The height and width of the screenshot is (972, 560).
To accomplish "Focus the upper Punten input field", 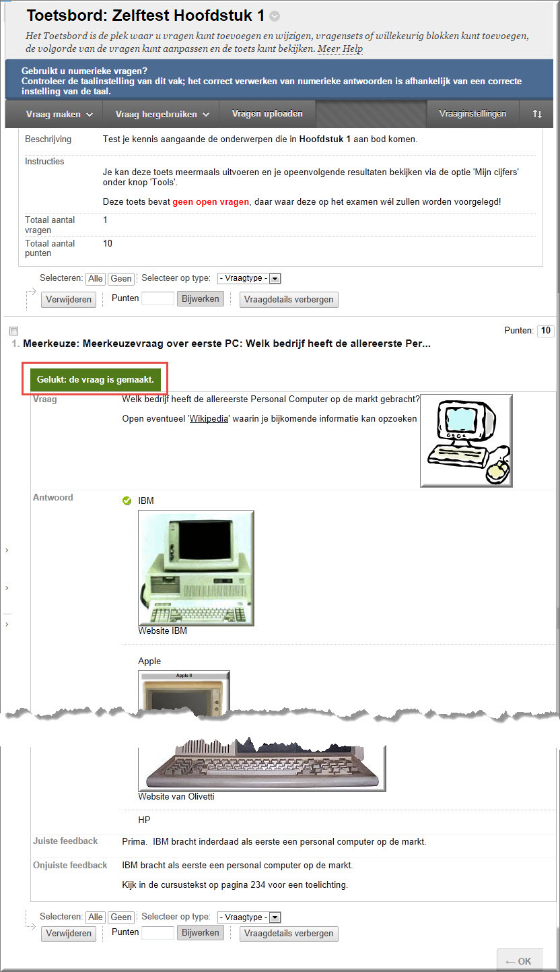I will [x=158, y=298].
